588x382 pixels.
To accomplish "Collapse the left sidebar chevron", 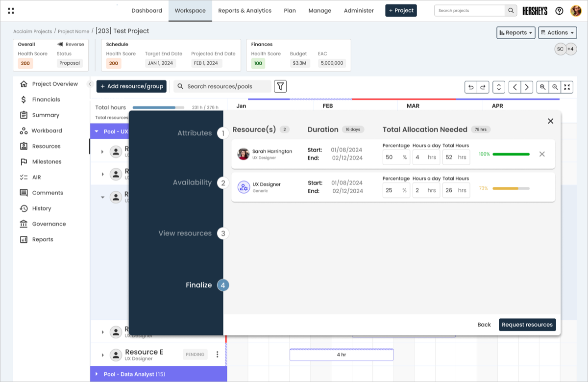I will pos(90,84).
